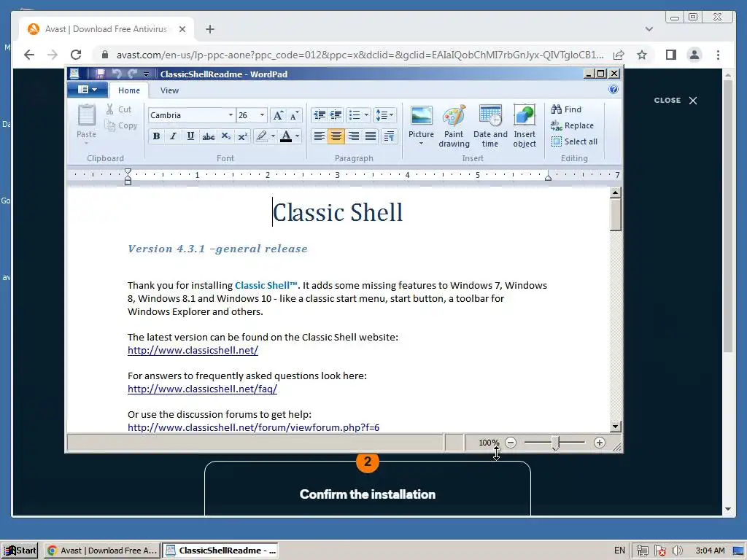Screen dimensions: 747x560
Task: Toggle Superscript formatting
Action: tap(242, 136)
